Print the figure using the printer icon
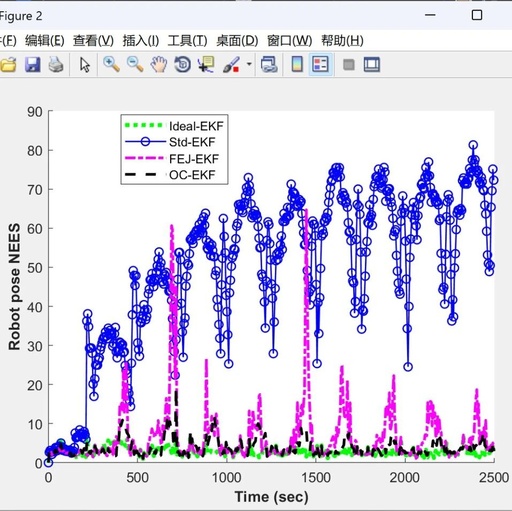 coord(56,64)
